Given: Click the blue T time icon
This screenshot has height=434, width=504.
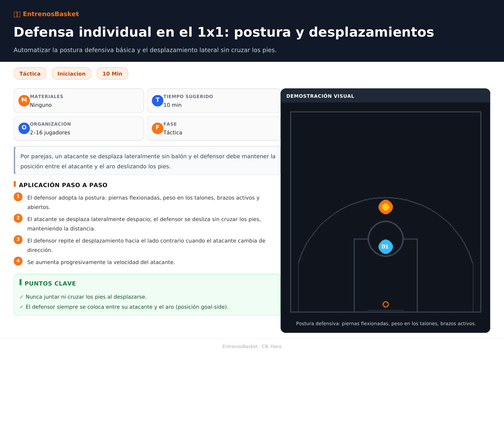Looking at the screenshot, I should tap(158, 101).
